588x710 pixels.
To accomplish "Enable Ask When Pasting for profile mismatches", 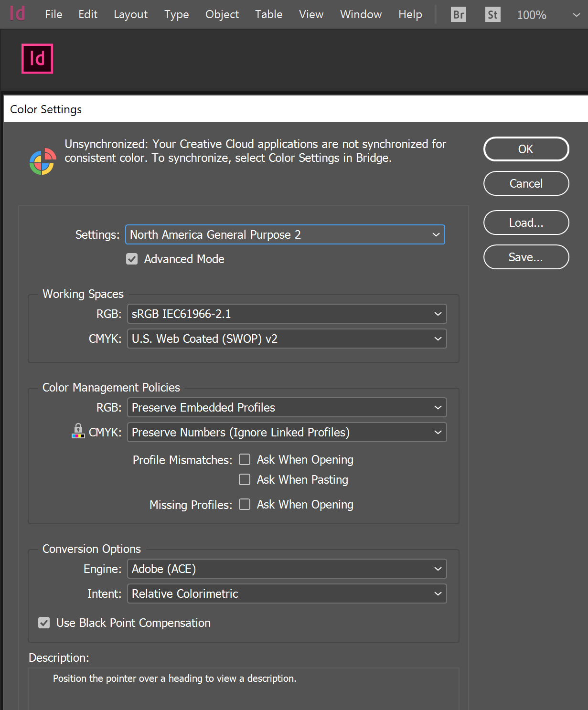I will [x=245, y=479].
